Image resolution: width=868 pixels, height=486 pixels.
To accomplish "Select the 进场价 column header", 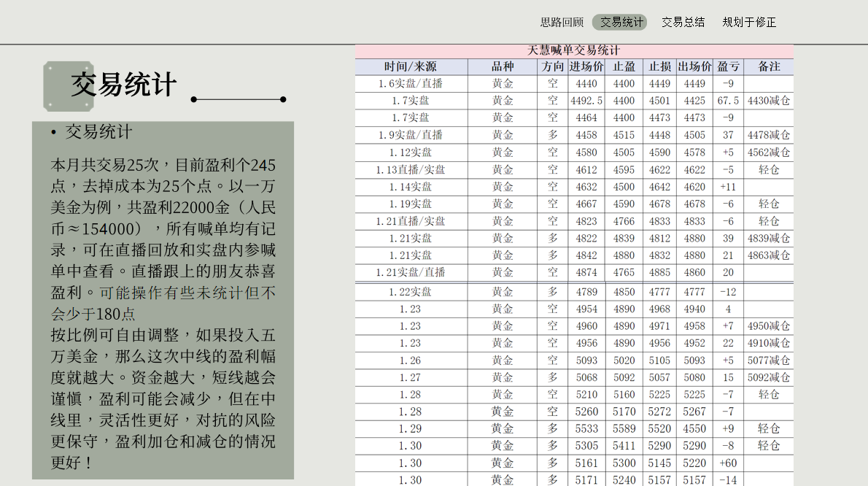I will coord(586,66).
